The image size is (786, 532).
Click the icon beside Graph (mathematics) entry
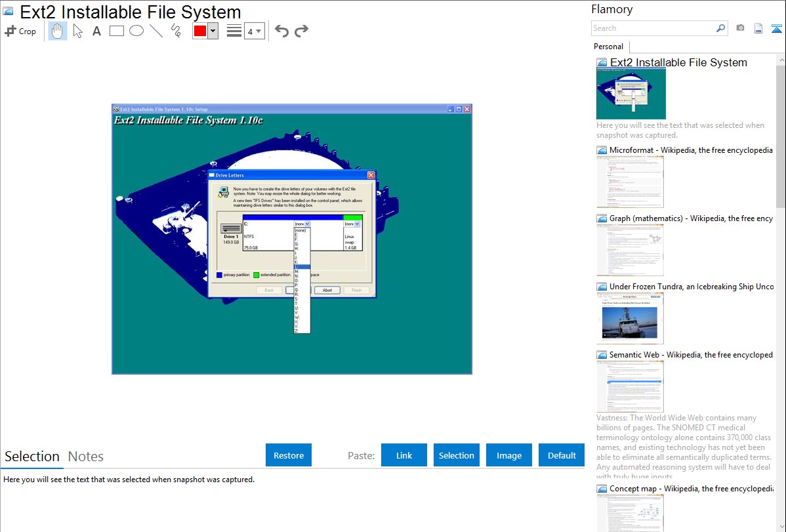602,218
